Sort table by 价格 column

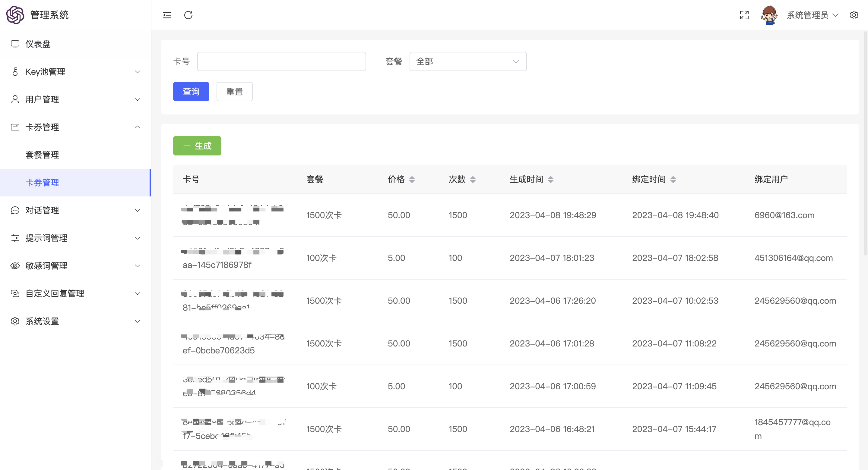(x=412, y=180)
